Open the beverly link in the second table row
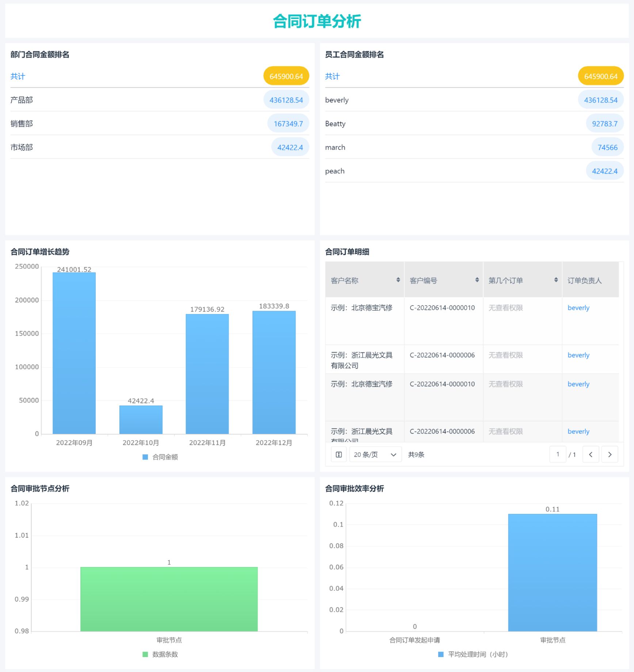This screenshot has width=634, height=672. click(578, 355)
